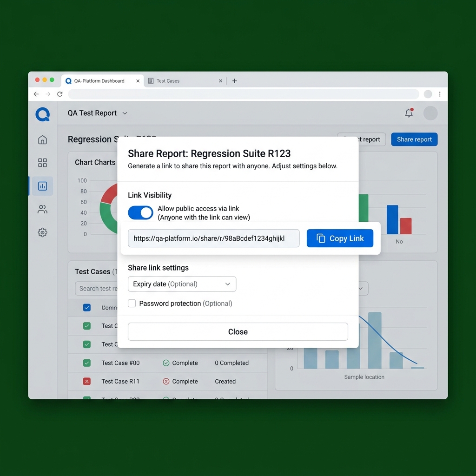
Task: Click the blue bar in chart
Action: tap(392, 219)
